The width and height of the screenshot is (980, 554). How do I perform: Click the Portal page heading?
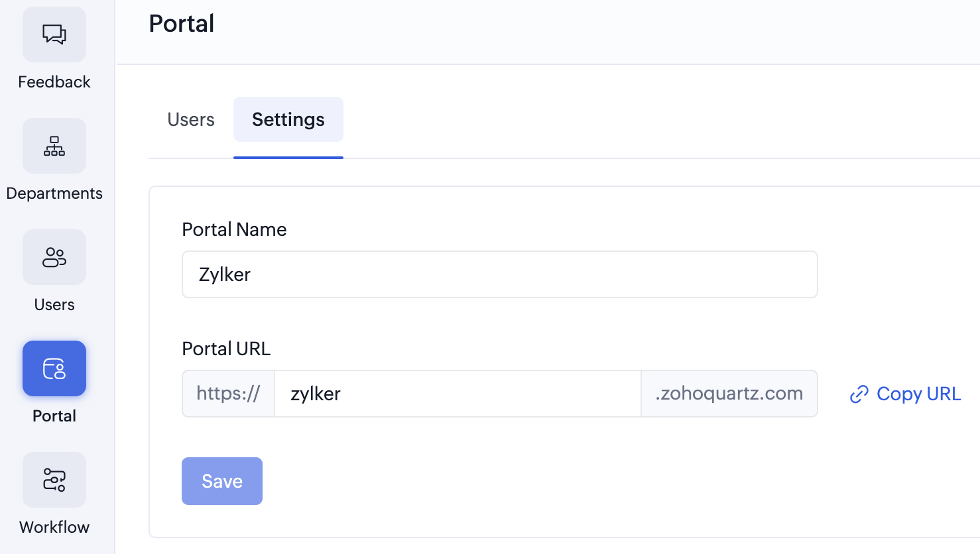(x=182, y=24)
